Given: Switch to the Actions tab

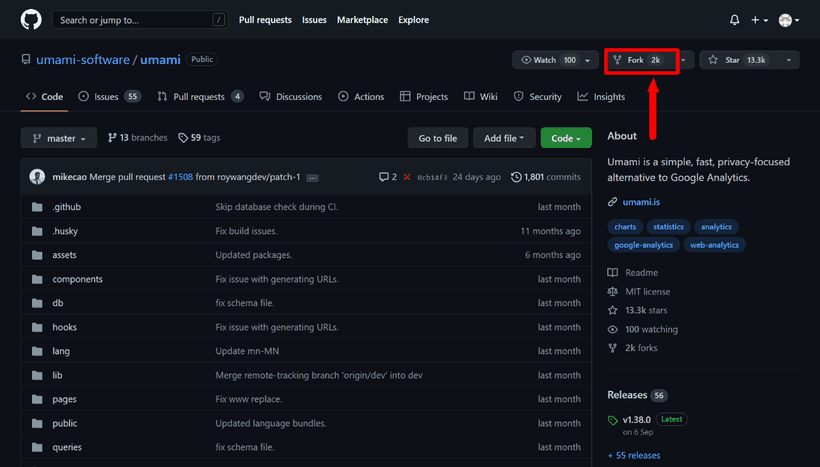Looking at the screenshot, I should (x=361, y=97).
